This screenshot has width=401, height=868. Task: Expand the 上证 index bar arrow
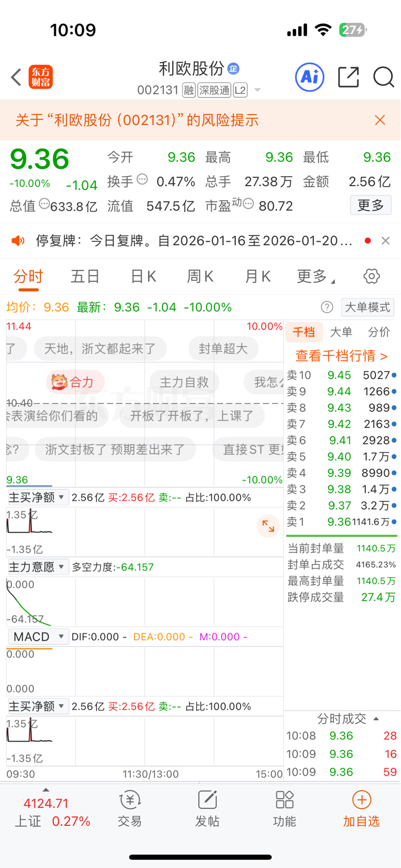46,790
